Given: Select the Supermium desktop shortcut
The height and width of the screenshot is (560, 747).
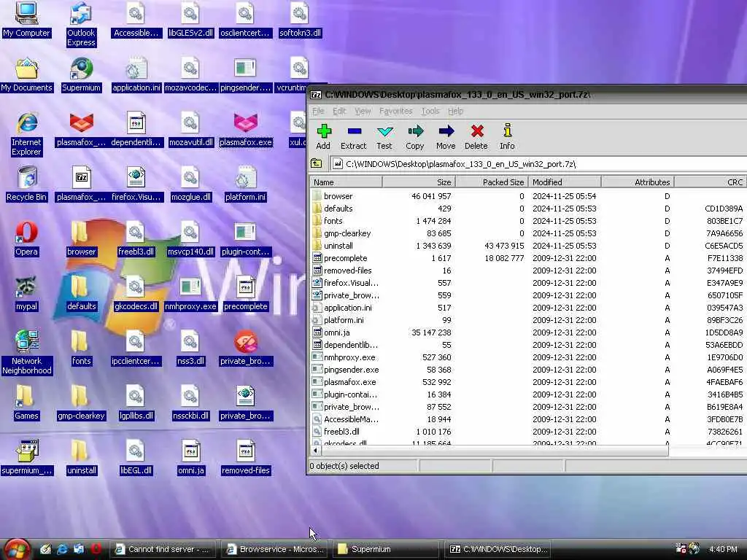Looking at the screenshot, I should click(81, 75).
